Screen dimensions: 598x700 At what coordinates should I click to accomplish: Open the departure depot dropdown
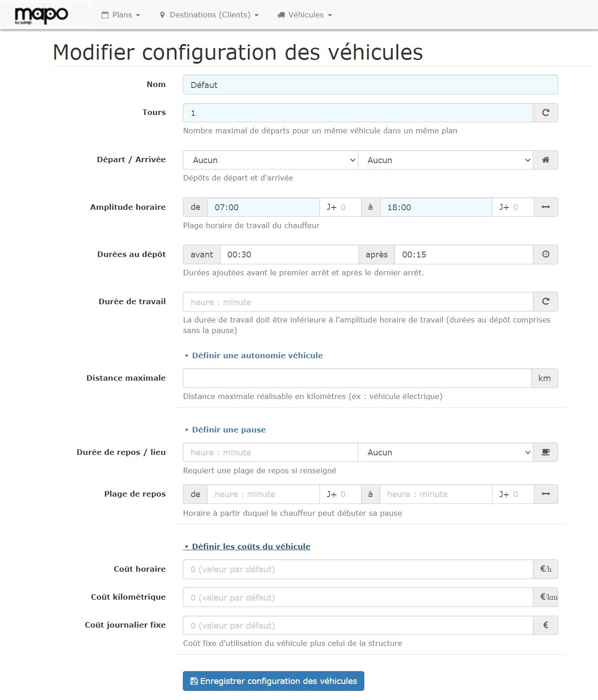[x=270, y=160]
